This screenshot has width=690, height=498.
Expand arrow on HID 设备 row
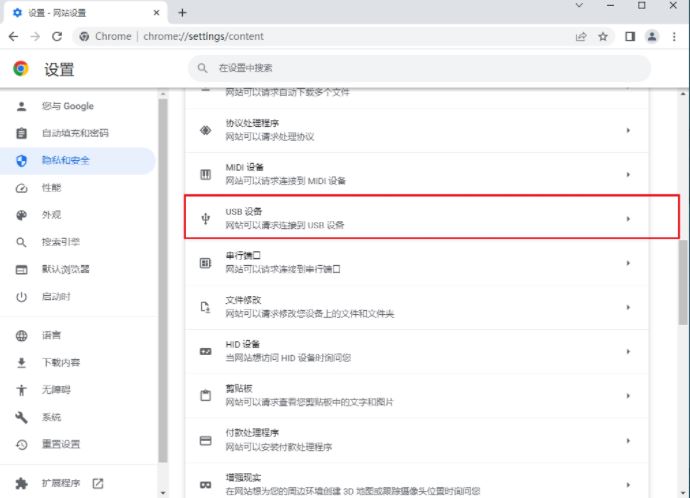coord(628,352)
